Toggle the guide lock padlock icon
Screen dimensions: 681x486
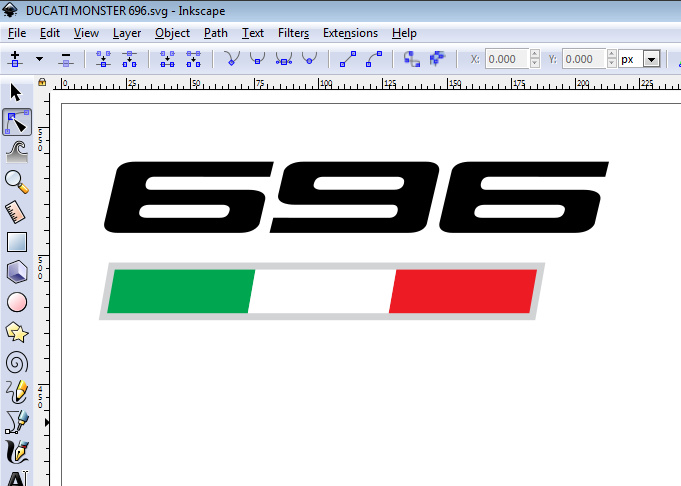(42, 82)
